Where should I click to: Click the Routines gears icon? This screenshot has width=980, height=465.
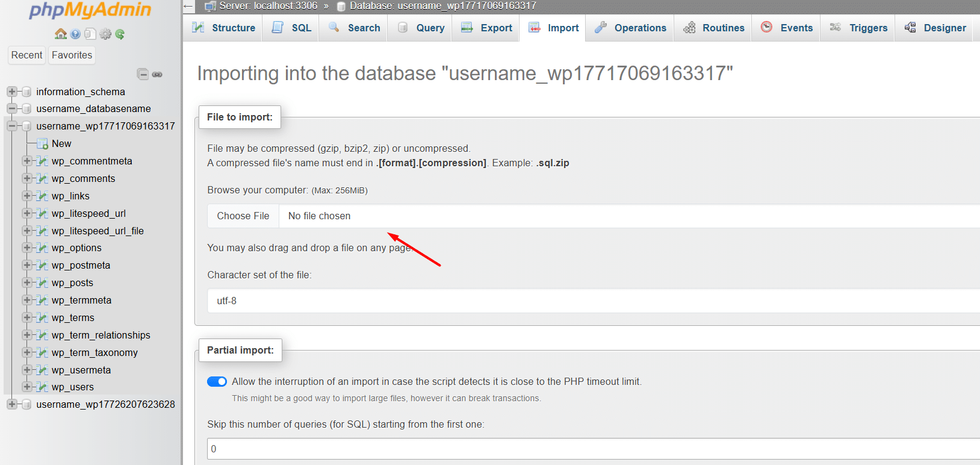tap(689, 27)
